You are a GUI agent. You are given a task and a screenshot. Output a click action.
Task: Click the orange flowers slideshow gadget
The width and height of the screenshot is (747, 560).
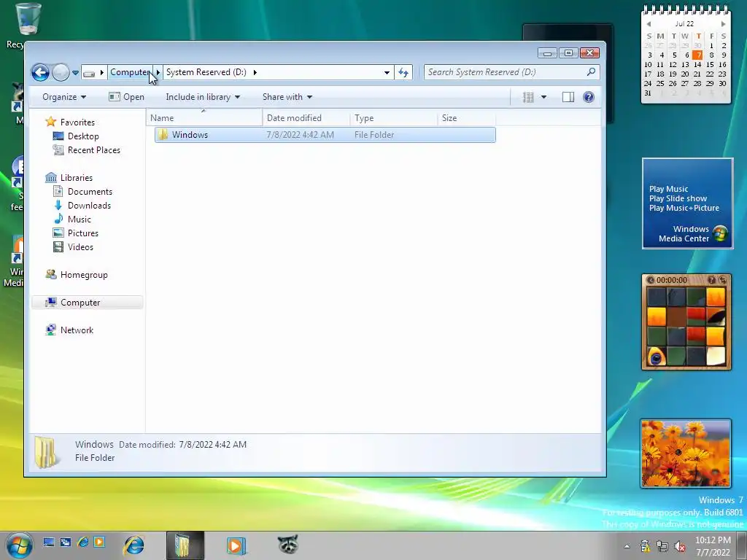(686, 454)
